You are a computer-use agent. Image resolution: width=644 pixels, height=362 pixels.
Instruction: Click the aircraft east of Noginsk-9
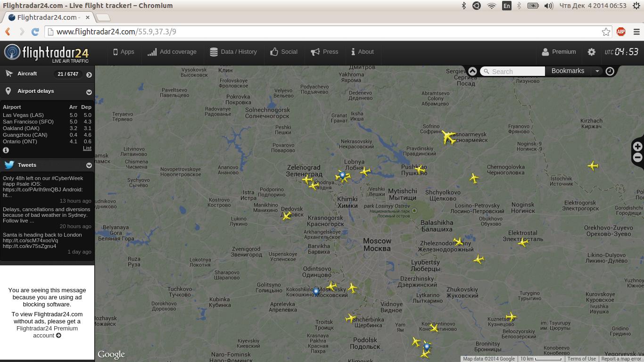pos(593,165)
